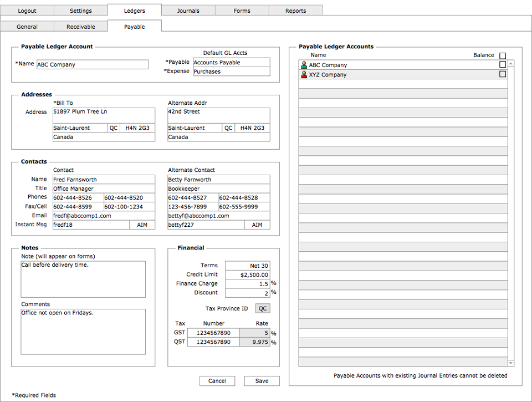
Task: Edit instant message ID fredf18
Action: pyautogui.click(x=91, y=225)
